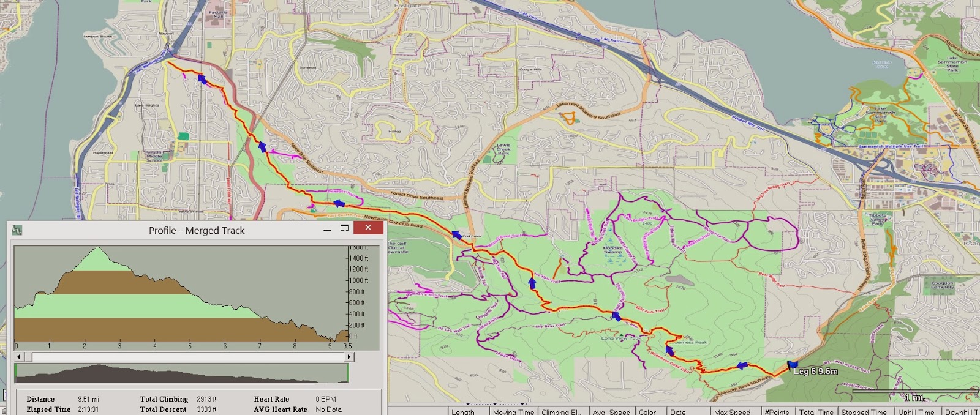Minimize the Profile - Merged Track window
980x415 pixels.
point(327,230)
